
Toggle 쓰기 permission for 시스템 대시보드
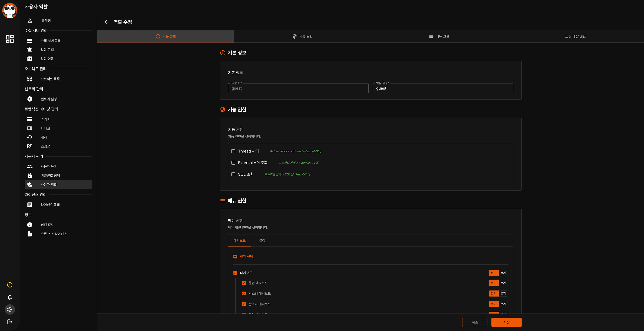[503, 293]
